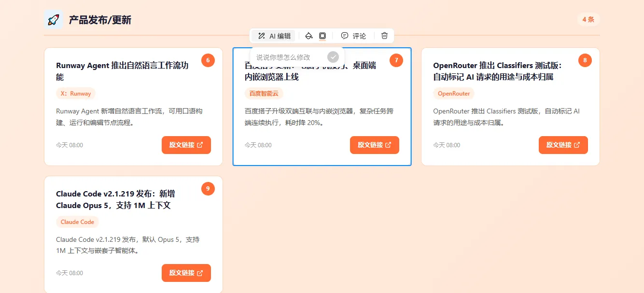Click the description starting OpenRouter 推出 Classifiers 测试版，自动标记
The width and height of the screenshot is (644, 293).
click(x=506, y=117)
